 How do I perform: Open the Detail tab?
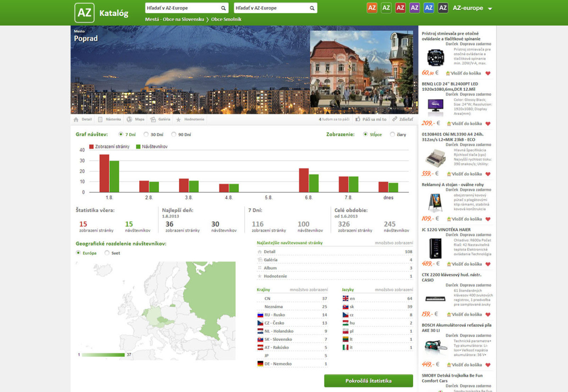[83, 120]
